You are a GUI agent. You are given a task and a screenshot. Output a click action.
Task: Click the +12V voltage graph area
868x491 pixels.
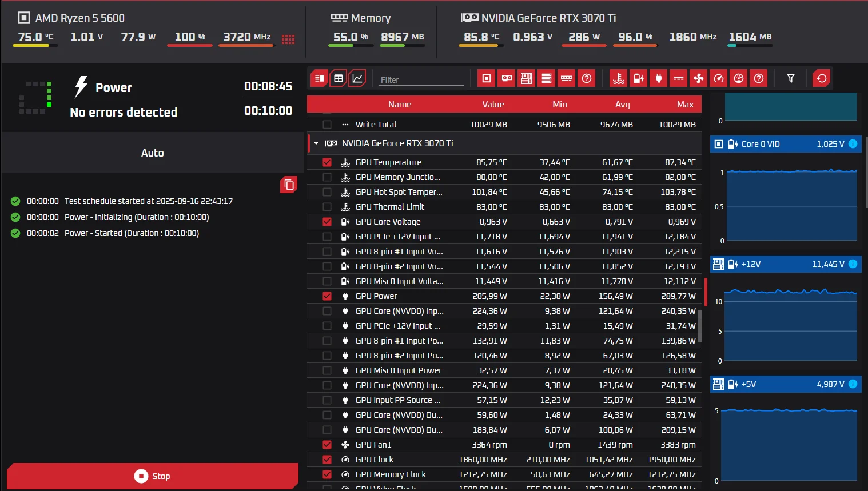[791, 325]
